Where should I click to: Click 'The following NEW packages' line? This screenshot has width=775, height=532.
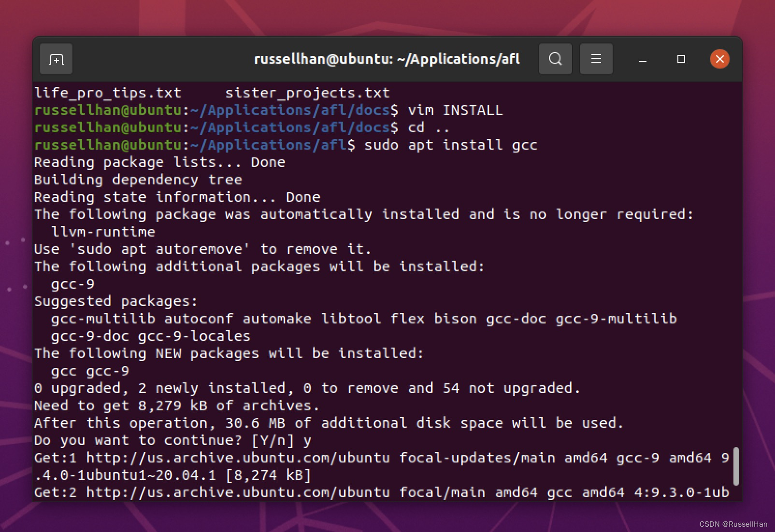pyautogui.click(x=229, y=353)
